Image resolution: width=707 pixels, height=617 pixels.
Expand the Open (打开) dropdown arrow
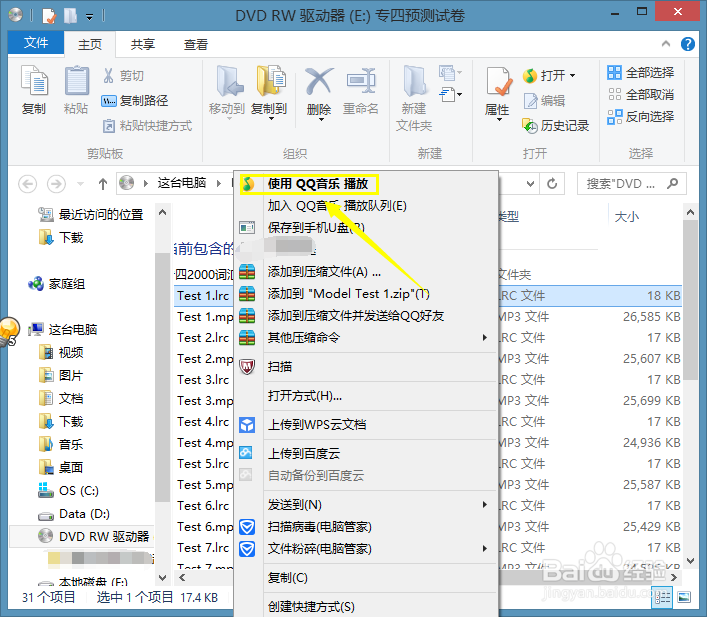click(573, 75)
